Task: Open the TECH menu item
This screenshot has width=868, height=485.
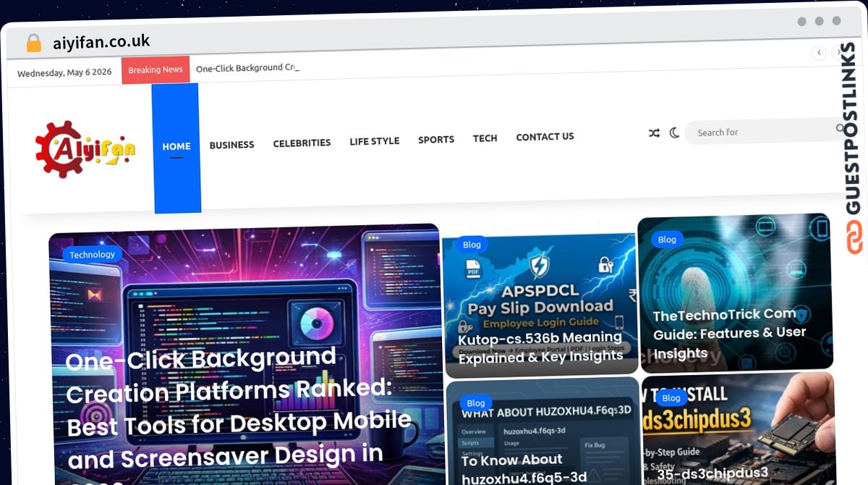Action: (485, 138)
